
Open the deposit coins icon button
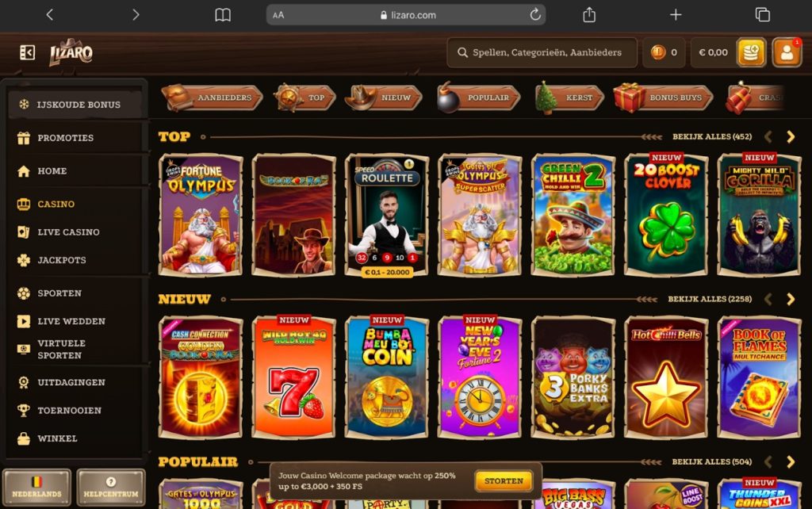[x=751, y=52]
